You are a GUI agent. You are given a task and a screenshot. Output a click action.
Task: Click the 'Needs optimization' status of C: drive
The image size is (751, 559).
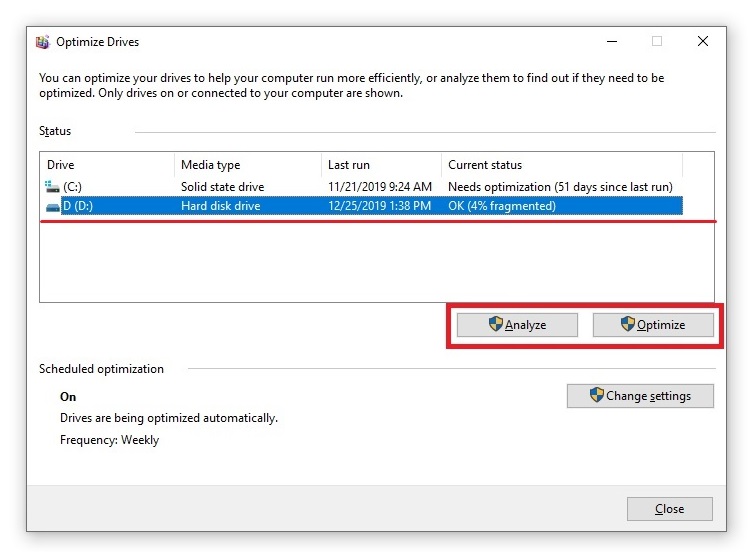point(559,187)
